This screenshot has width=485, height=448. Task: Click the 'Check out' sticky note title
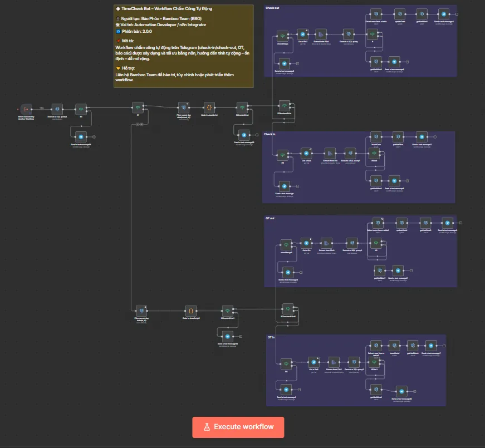point(273,8)
